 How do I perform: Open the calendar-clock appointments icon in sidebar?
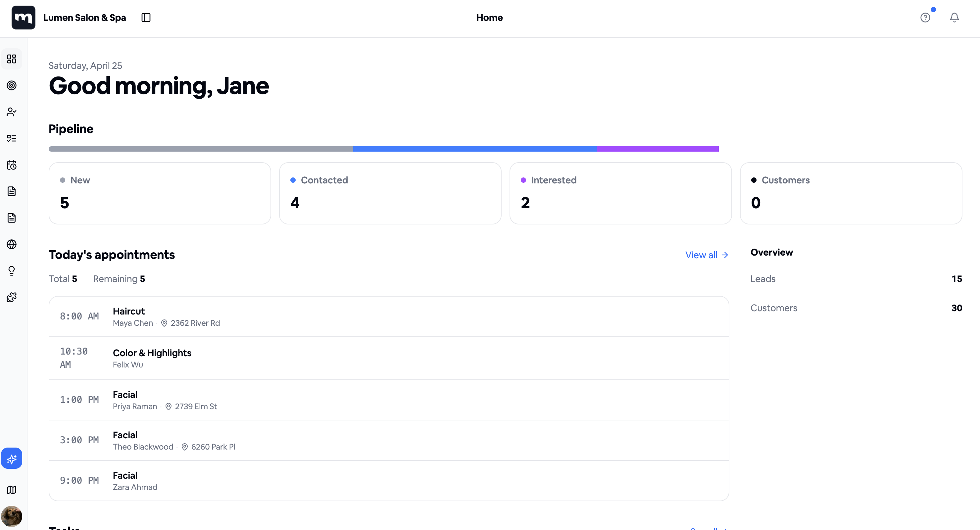click(x=11, y=165)
